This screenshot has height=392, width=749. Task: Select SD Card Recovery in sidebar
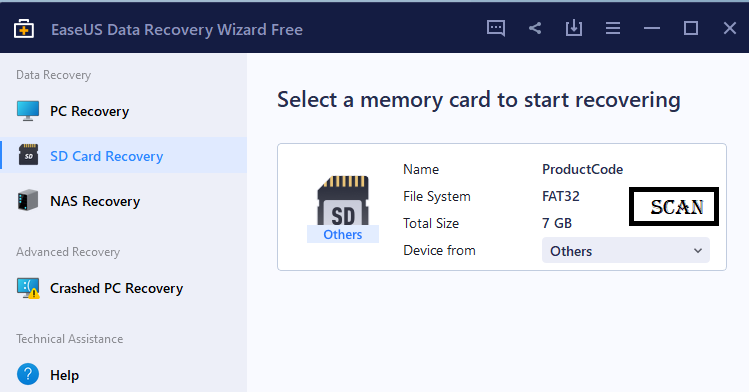(x=123, y=156)
